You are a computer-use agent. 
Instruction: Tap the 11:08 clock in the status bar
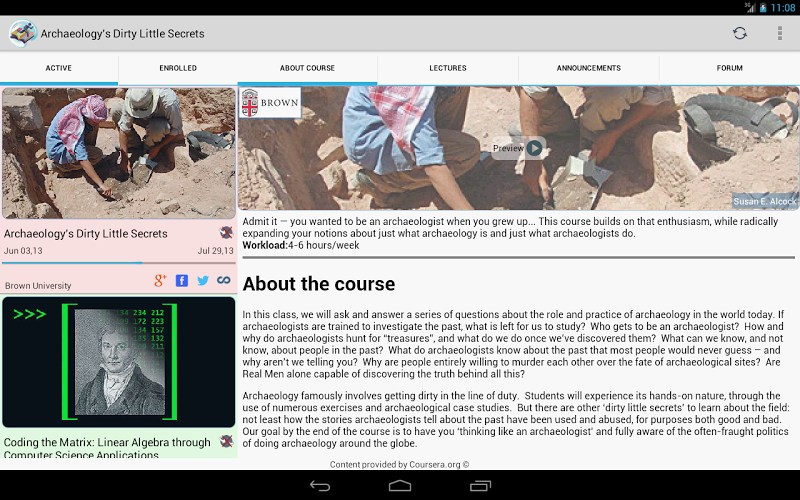click(x=783, y=8)
